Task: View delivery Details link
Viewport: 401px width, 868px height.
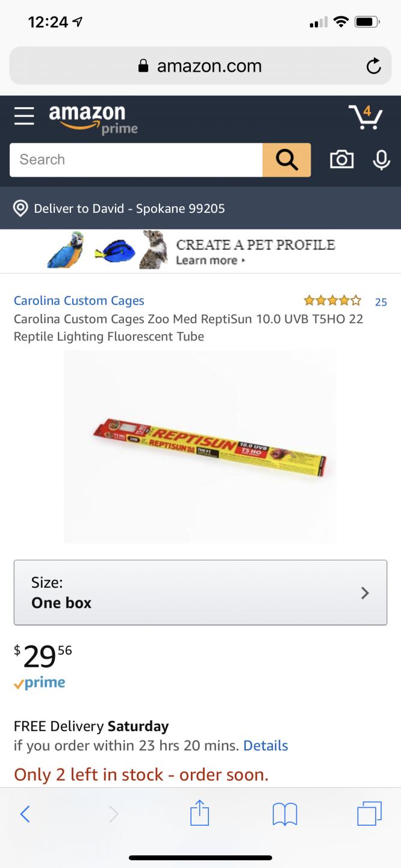Action: [266, 746]
